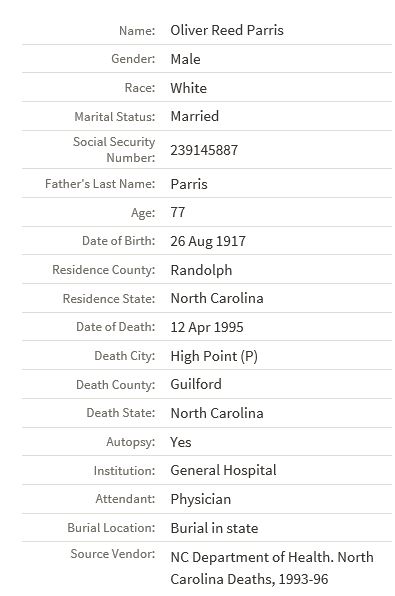The width and height of the screenshot is (395, 596).
Task: Click the Race value White
Action: point(189,88)
